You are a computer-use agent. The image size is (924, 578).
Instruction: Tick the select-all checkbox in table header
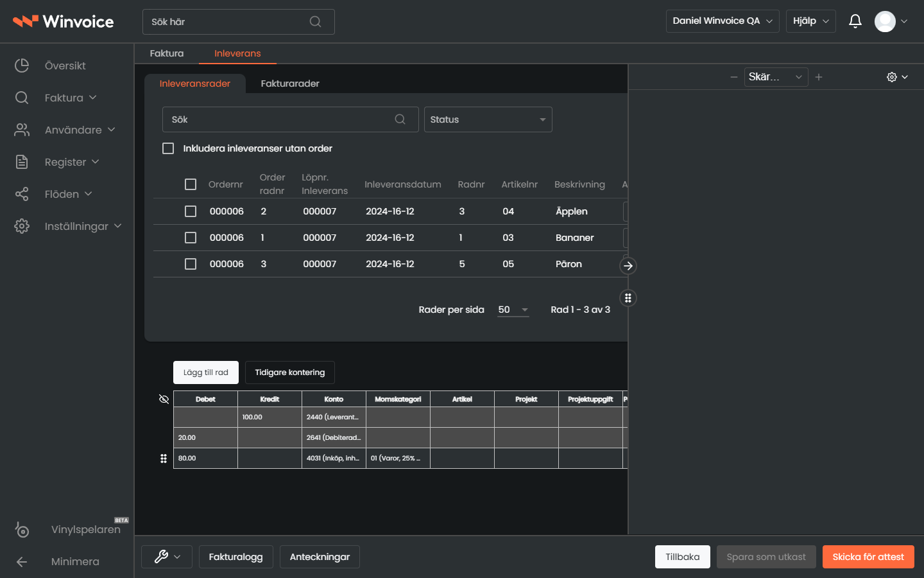tap(191, 184)
